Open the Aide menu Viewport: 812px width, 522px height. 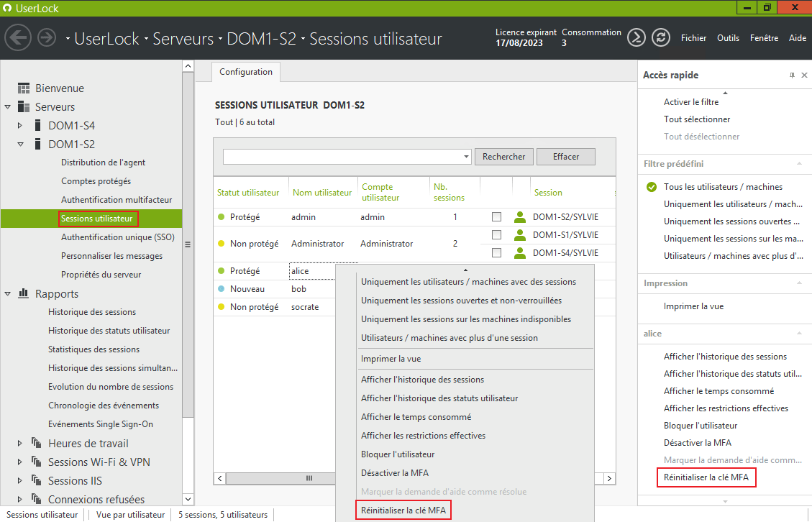pyautogui.click(x=797, y=38)
